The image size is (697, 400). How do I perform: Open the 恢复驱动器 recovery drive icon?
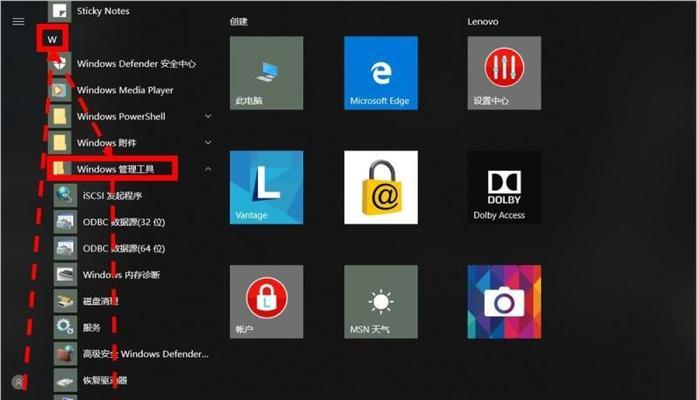pos(65,380)
